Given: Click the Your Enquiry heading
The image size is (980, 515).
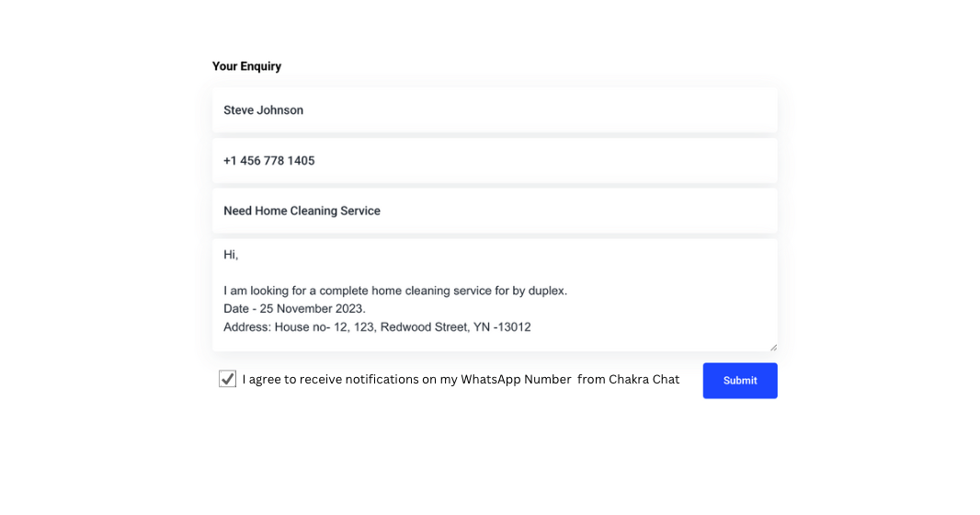Looking at the screenshot, I should (246, 66).
